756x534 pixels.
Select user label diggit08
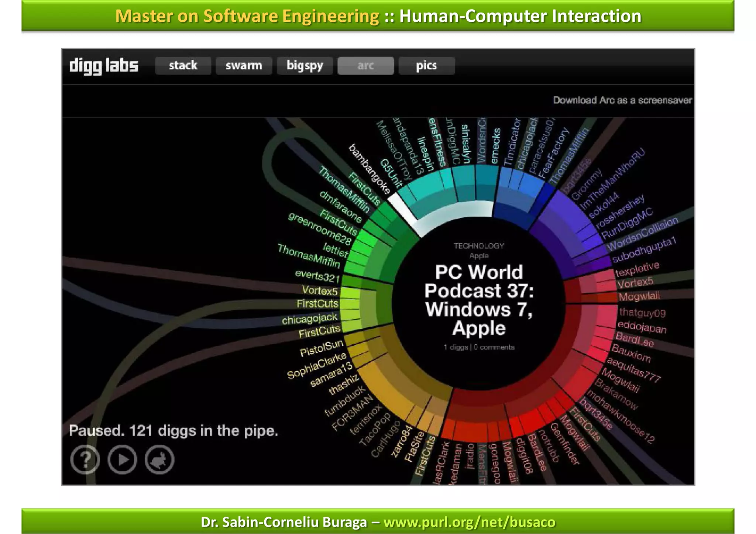point(524,455)
